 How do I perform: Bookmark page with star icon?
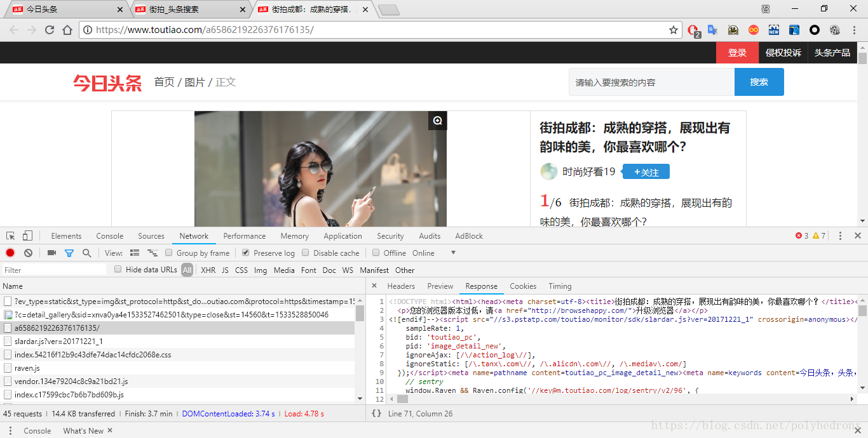(x=674, y=30)
